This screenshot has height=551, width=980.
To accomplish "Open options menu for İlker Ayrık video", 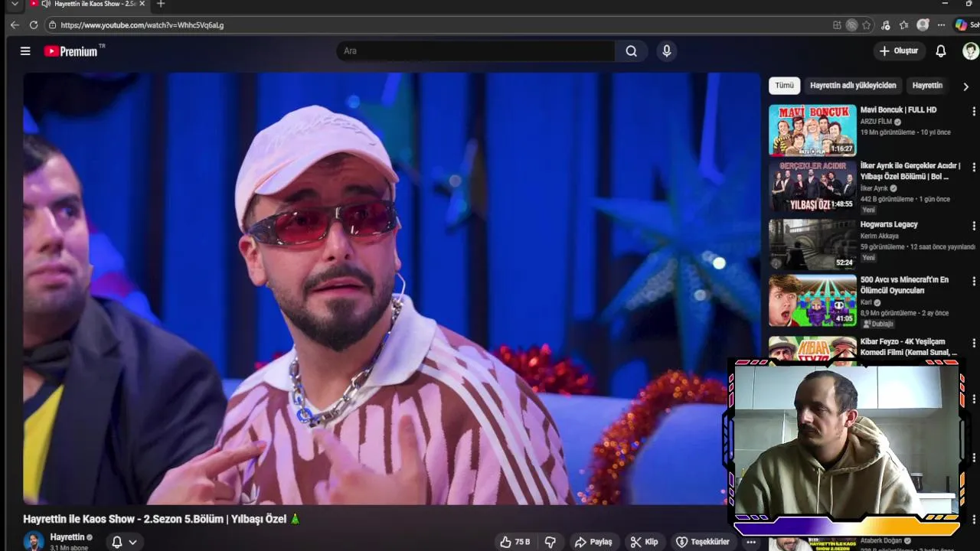I will [974, 168].
